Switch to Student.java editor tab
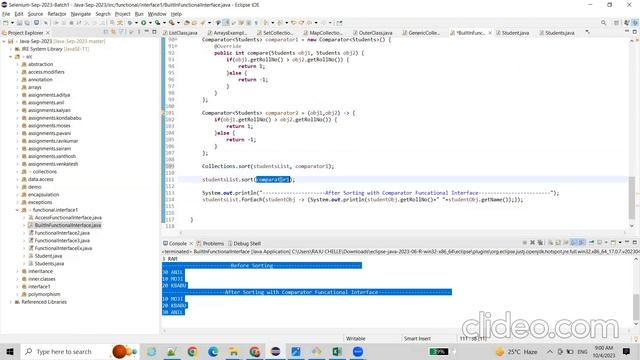The image size is (640, 360). (x=512, y=33)
